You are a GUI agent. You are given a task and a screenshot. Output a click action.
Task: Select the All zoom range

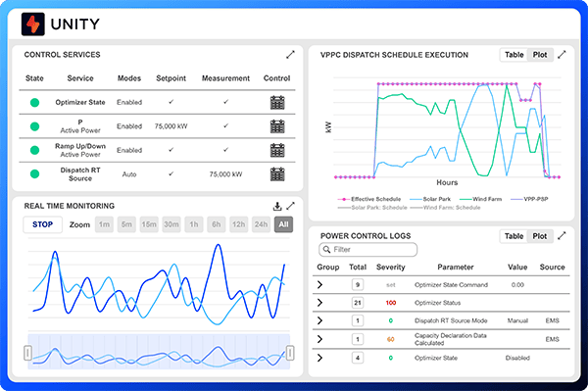[x=283, y=224]
